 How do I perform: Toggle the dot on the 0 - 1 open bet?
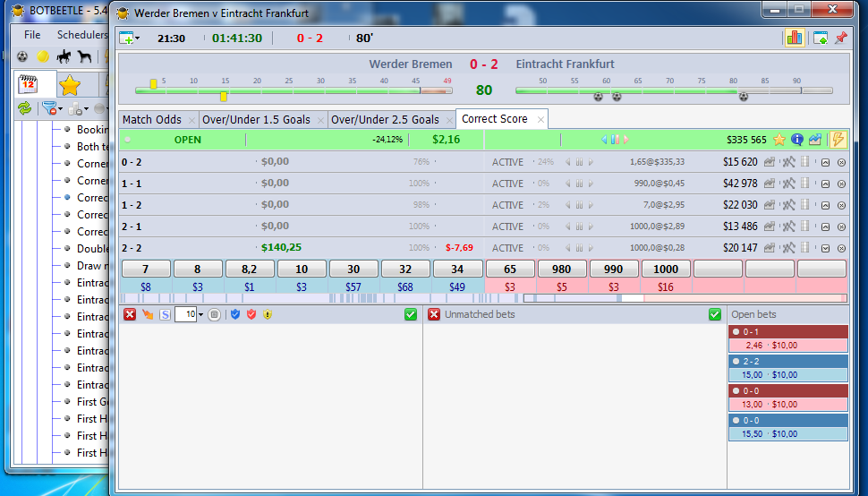(x=736, y=331)
